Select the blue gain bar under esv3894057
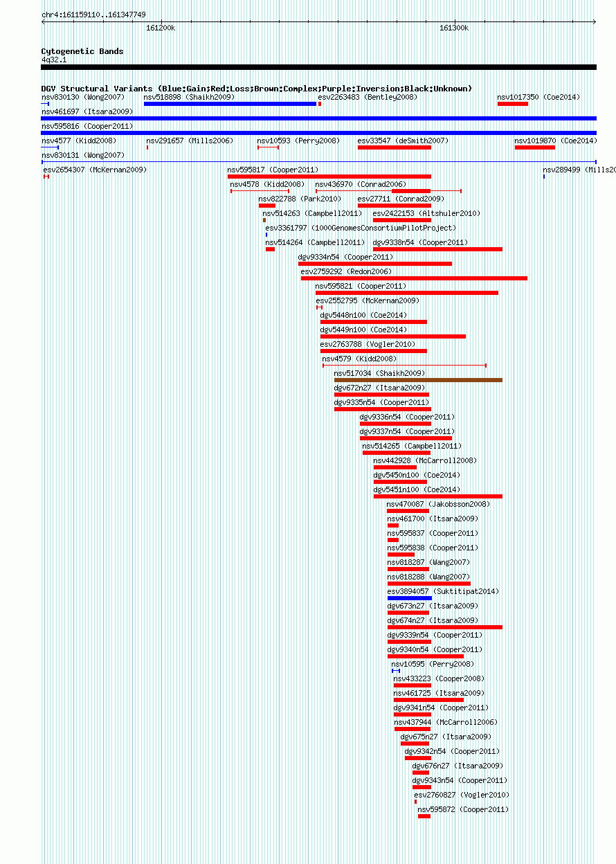The width and height of the screenshot is (616, 864). (410, 598)
